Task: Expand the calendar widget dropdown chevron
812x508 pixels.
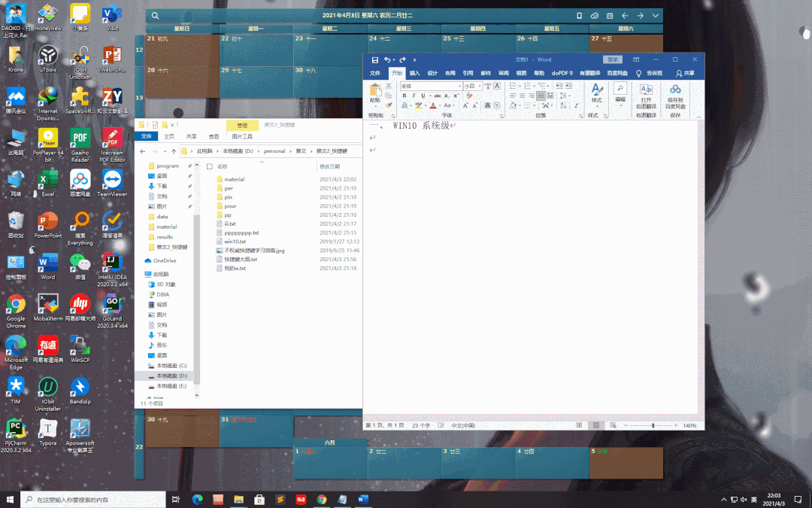Action: tap(655, 16)
